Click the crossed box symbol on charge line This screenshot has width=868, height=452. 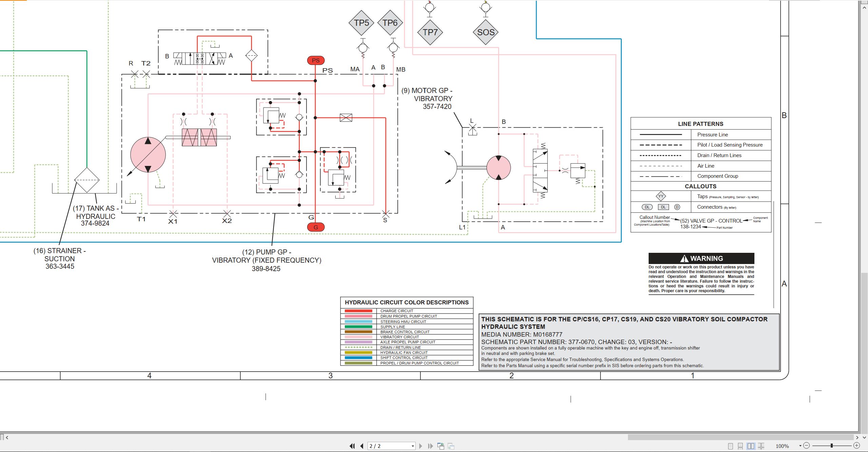pyautogui.click(x=346, y=118)
